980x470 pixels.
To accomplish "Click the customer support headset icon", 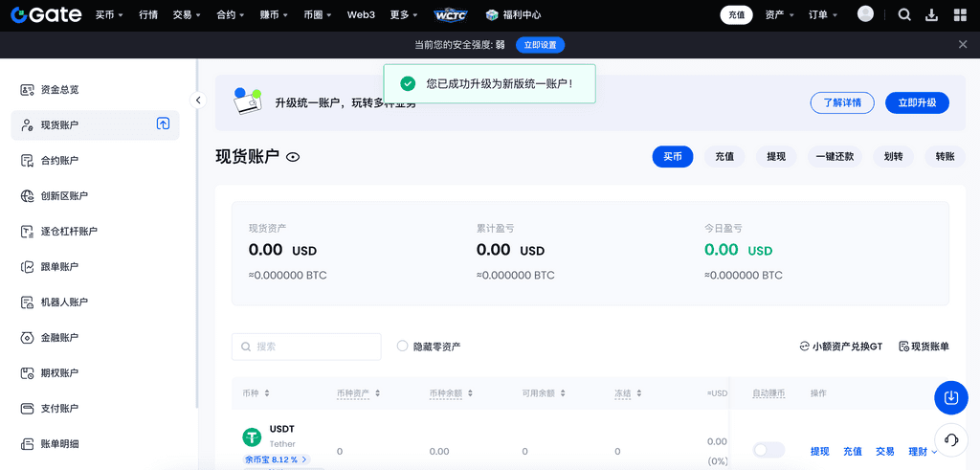I will 951,439.
